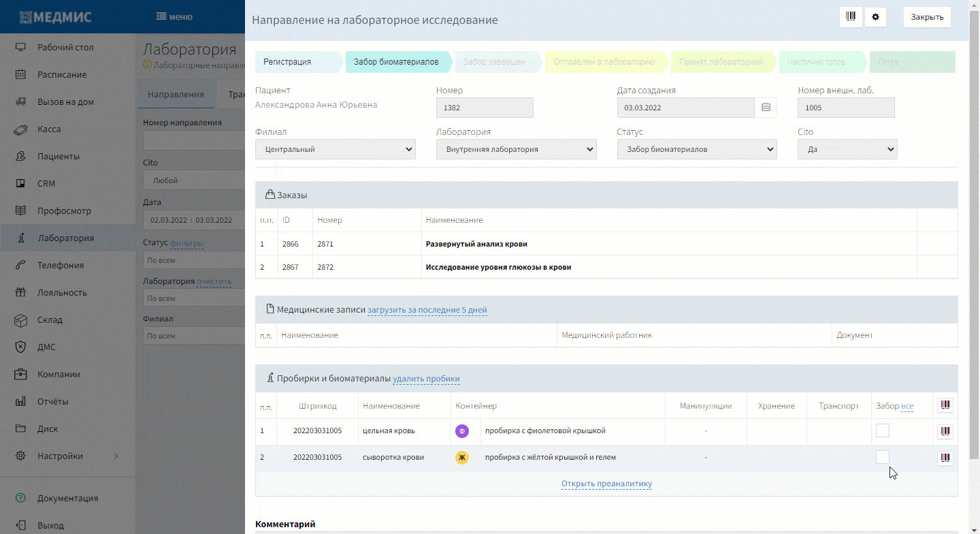Click the Дата создания input field
Image resolution: width=980 pixels, height=534 pixels.
(686, 108)
